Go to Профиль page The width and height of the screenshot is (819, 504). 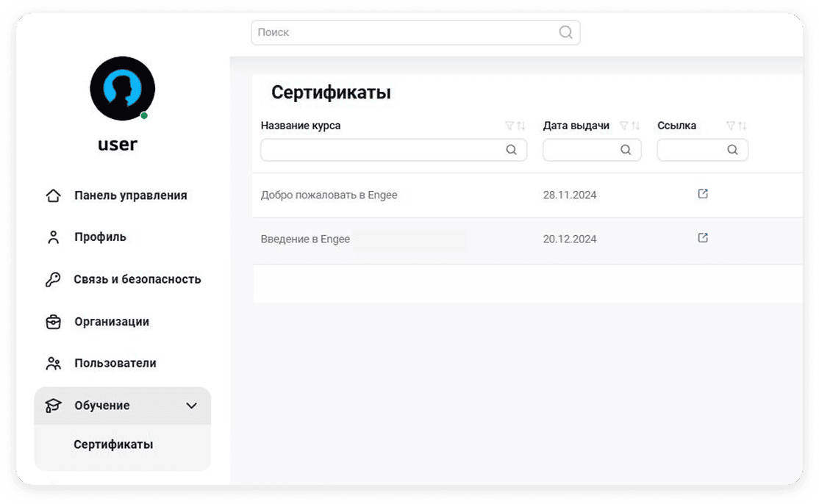(100, 237)
